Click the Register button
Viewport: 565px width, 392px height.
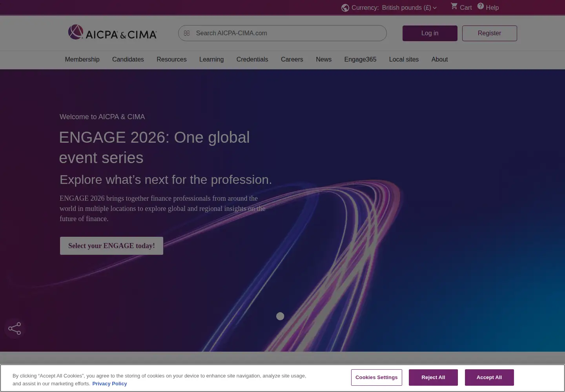tap(490, 33)
